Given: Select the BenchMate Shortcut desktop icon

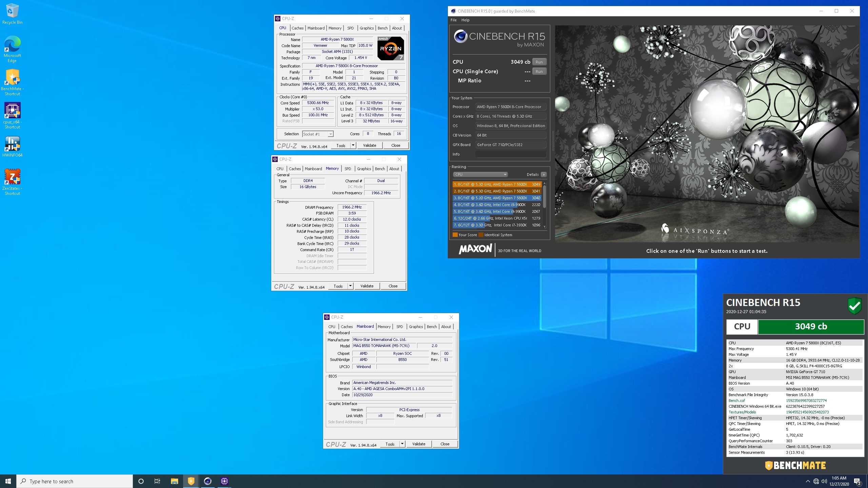Looking at the screenshot, I should (x=12, y=82).
